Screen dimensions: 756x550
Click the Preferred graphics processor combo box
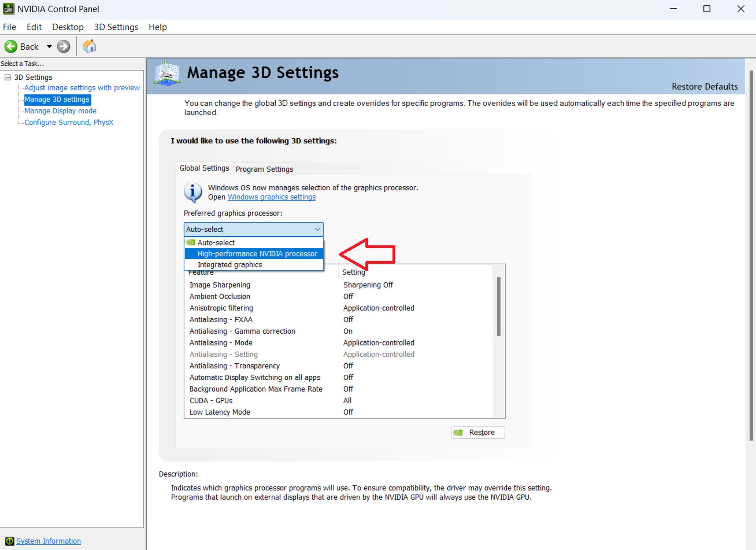pos(254,229)
